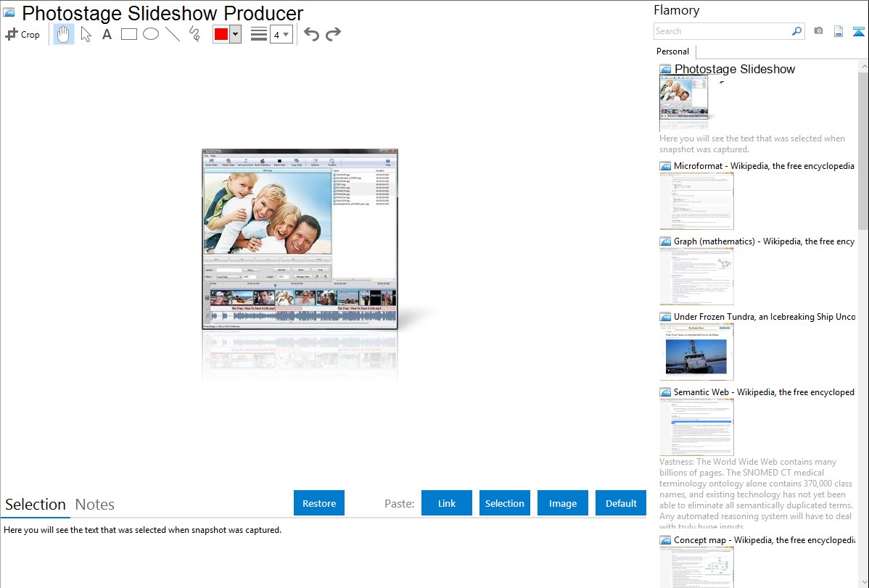Click the document page icon
This screenshot has height=588, width=869.
tap(839, 31)
